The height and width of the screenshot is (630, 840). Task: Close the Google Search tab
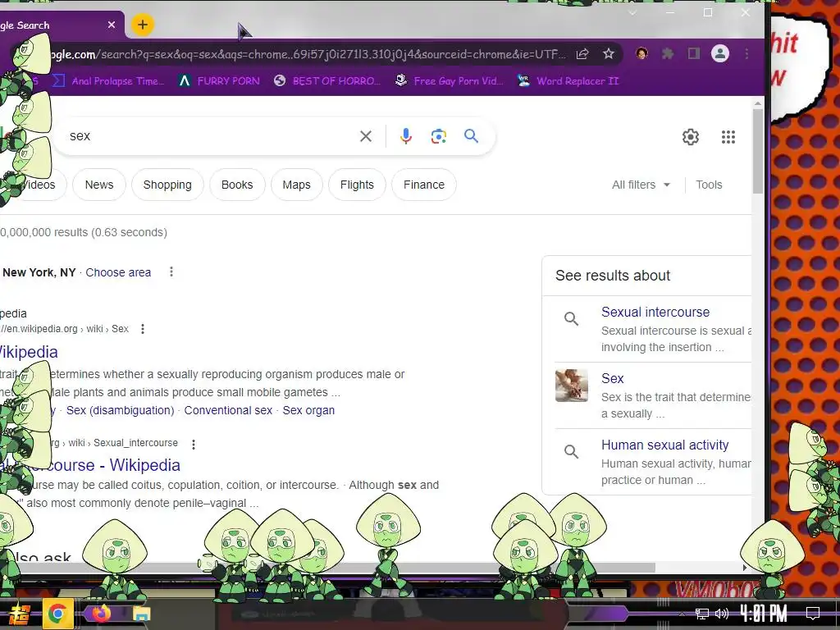(112, 25)
